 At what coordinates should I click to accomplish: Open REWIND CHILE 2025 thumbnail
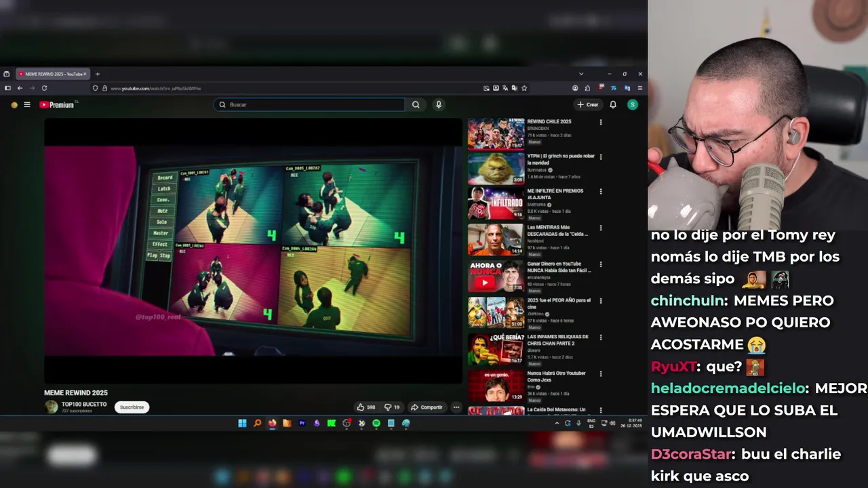click(x=496, y=134)
